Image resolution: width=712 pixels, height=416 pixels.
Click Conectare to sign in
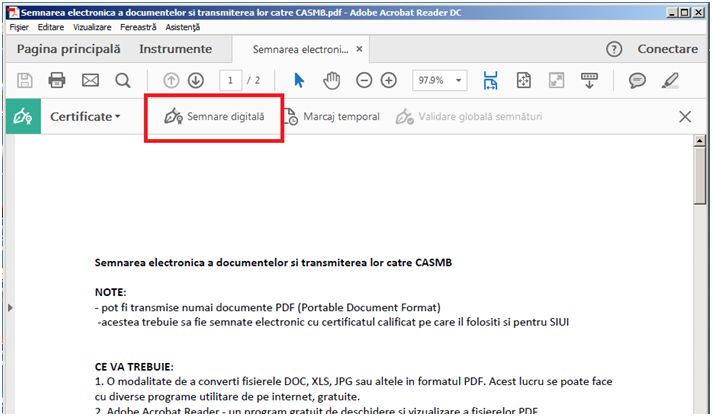pos(667,49)
